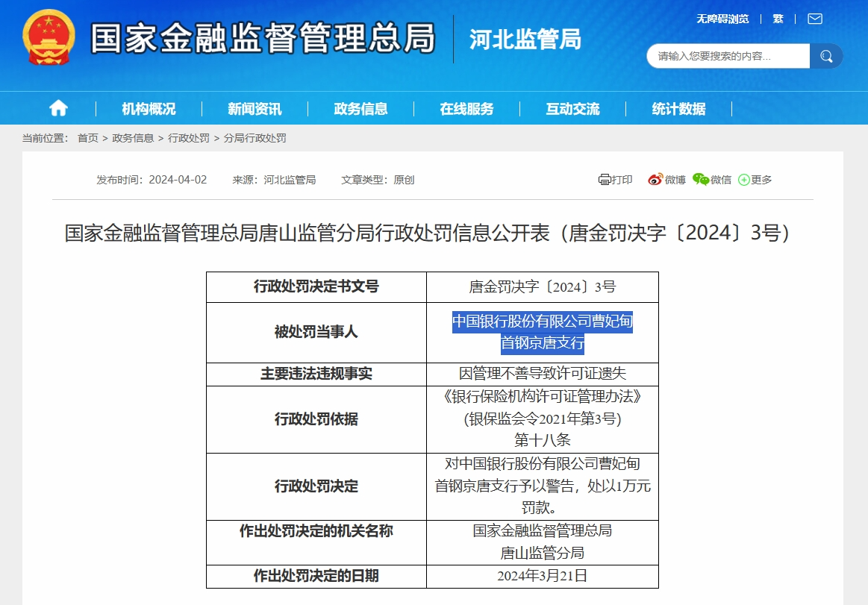This screenshot has width=868, height=605.
Task: Focus the search input field
Action: [x=728, y=56]
